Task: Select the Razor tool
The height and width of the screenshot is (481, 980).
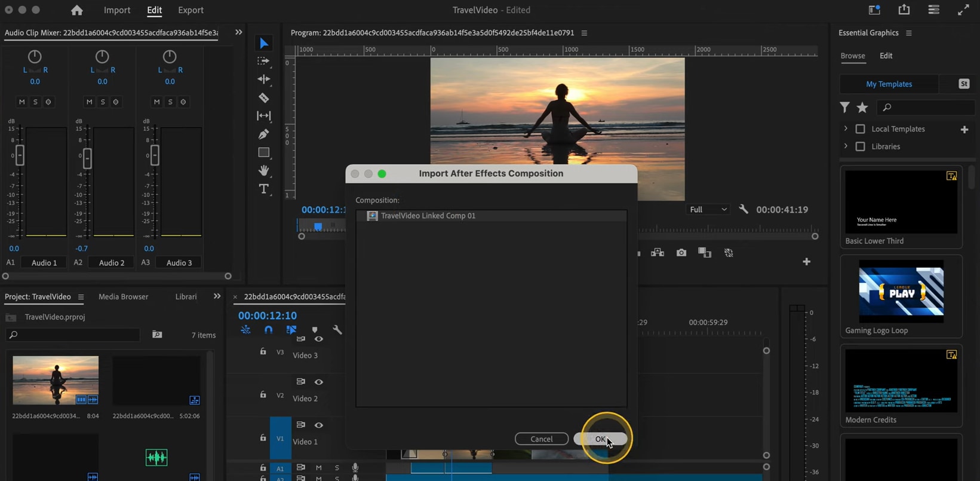Action: [263, 97]
